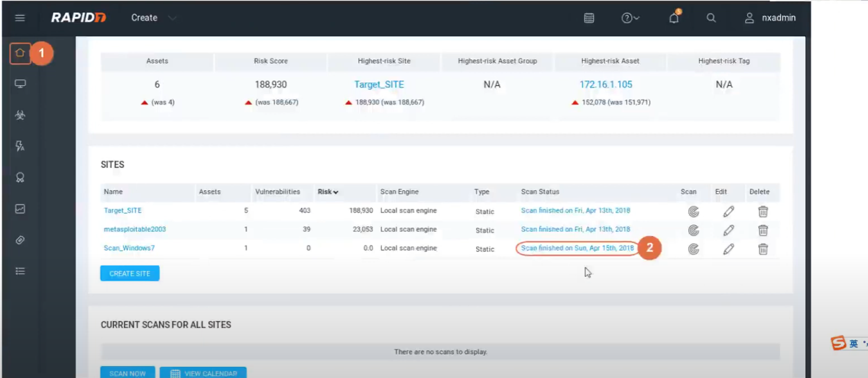Open the Scan_Windows7 site
Image resolution: width=868 pixels, height=378 pixels.
click(x=129, y=248)
